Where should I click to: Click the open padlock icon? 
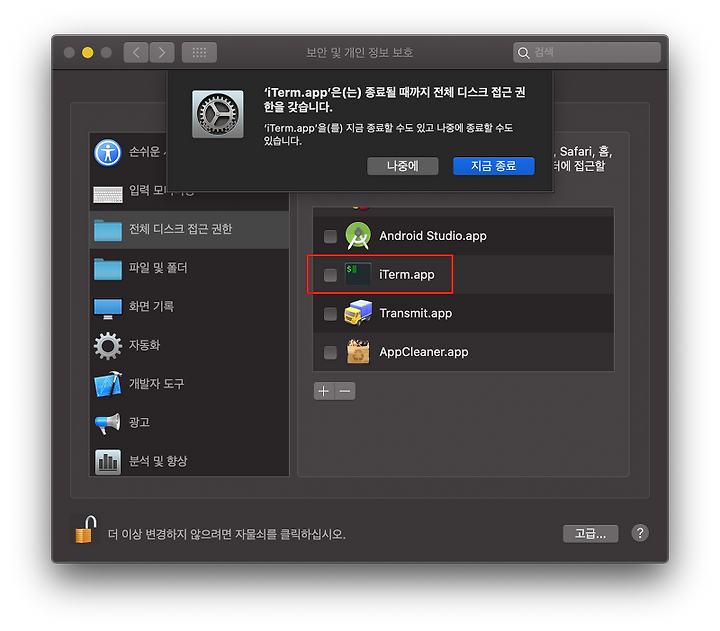pyautogui.click(x=86, y=530)
